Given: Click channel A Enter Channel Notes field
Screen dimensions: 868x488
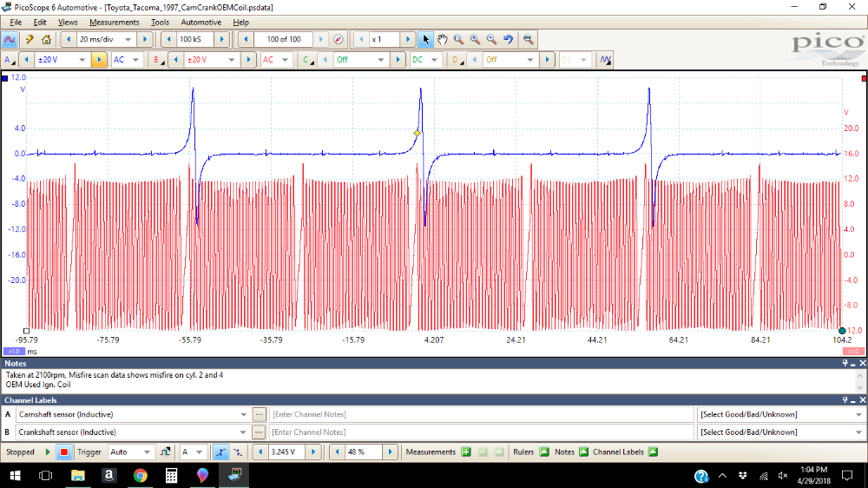Looking at the screenshot, I should (481, 414).
